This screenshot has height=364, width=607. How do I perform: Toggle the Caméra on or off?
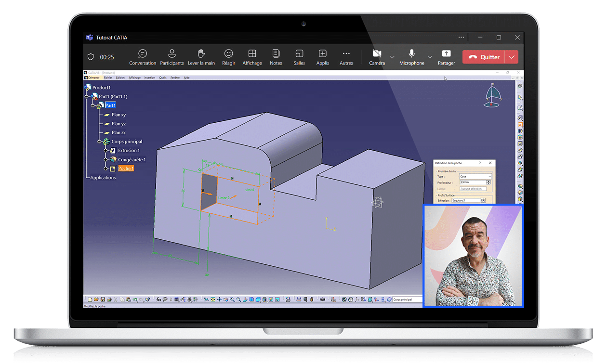(377, 57)
